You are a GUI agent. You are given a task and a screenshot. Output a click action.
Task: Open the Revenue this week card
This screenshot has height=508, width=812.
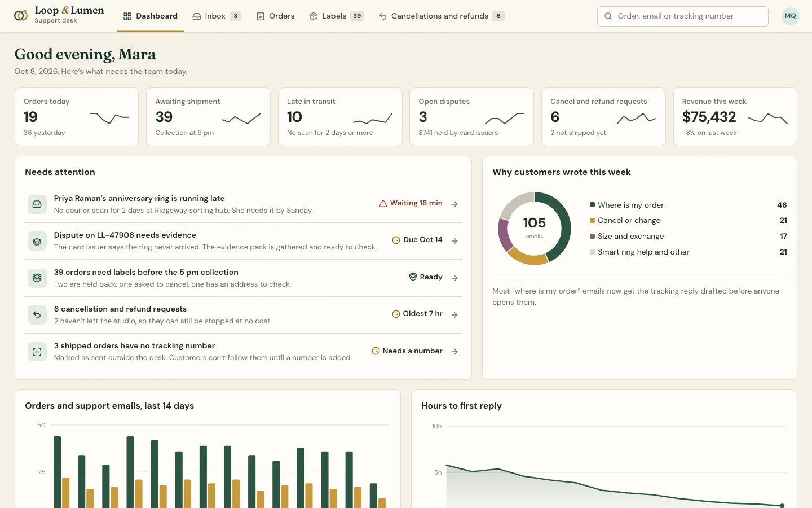pyautogui.click(x=735, y=117)
